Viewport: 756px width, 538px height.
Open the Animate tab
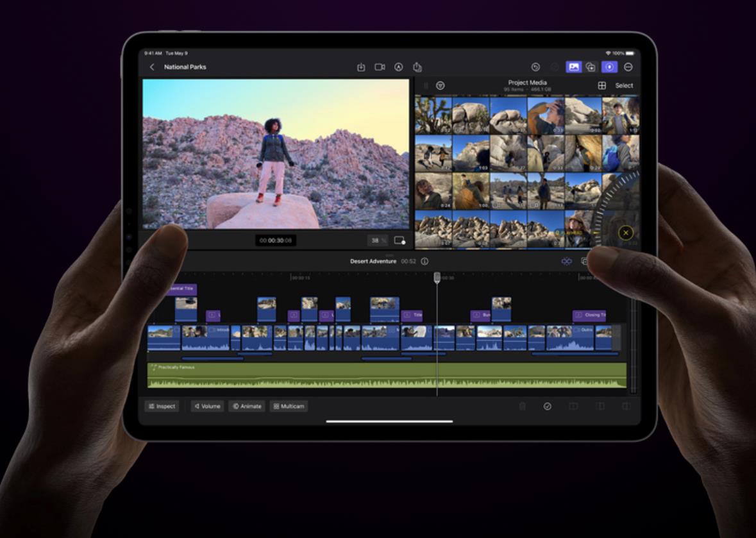(247, 407)
